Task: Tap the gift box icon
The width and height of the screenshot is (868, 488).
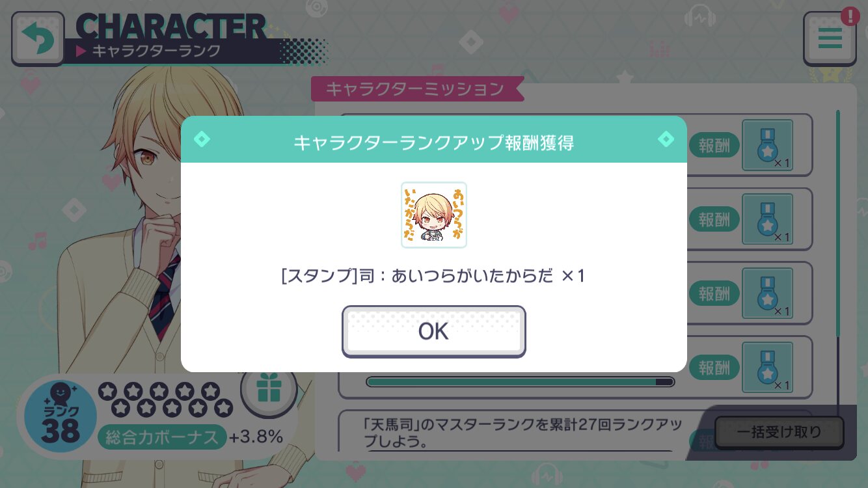Action: [269, 390]
